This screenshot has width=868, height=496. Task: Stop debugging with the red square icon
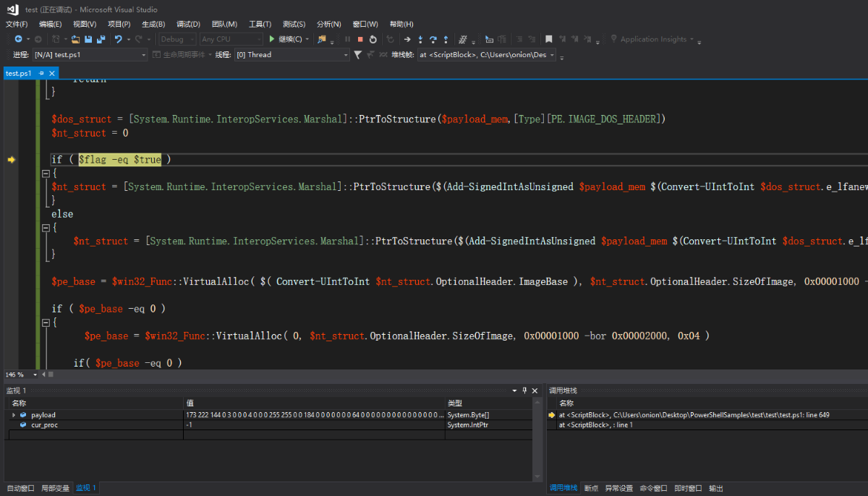[360, 39]
